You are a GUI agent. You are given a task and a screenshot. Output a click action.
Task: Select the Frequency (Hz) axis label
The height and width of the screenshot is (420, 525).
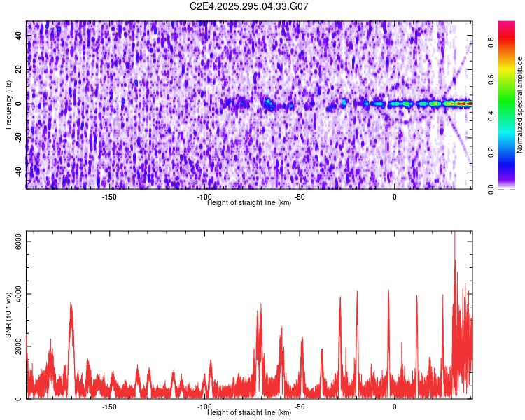9,105
